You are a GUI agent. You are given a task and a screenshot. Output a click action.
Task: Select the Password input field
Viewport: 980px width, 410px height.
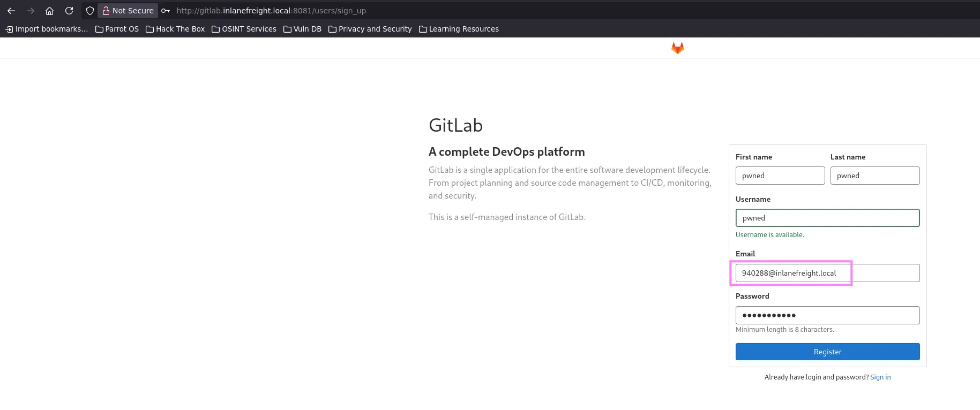pyautogui.click(x=827, y=315)
